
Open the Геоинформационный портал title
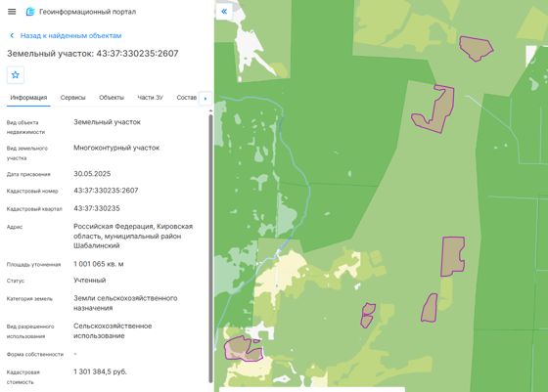pos(87,12)
